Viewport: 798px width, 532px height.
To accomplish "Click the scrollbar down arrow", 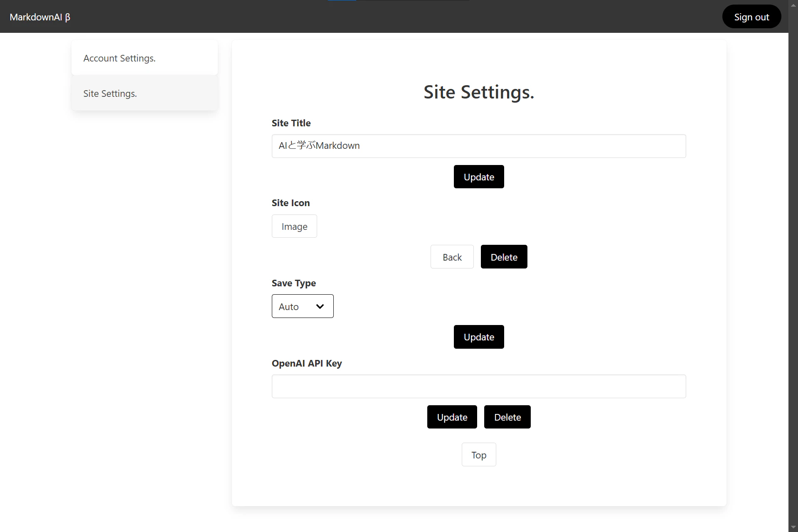I will click(793, 527).
